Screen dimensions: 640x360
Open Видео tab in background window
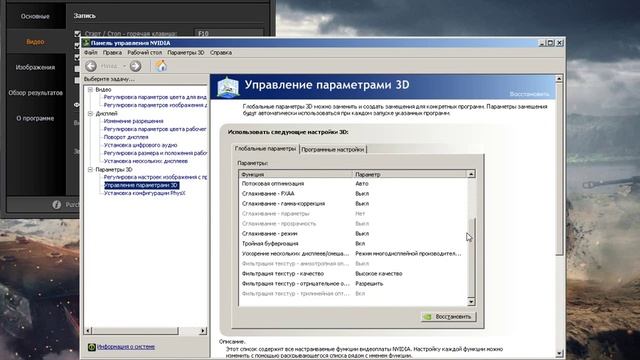[35, 42]
